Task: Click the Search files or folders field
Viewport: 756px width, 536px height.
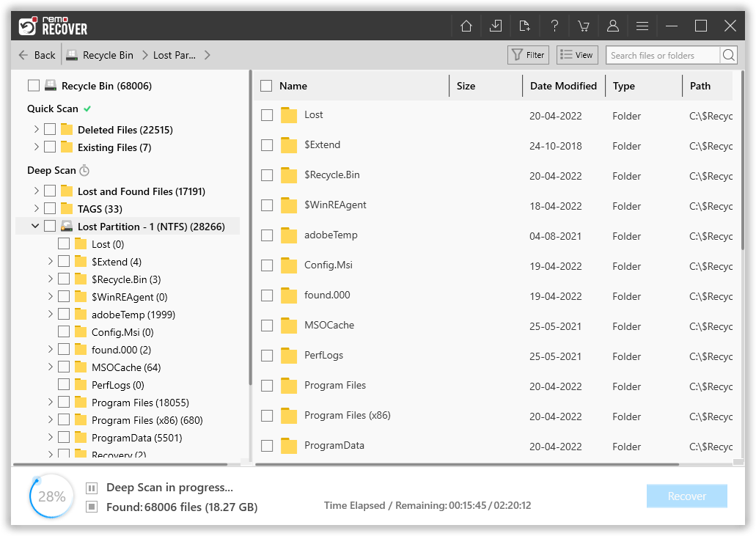Action: tap(663, 55)
